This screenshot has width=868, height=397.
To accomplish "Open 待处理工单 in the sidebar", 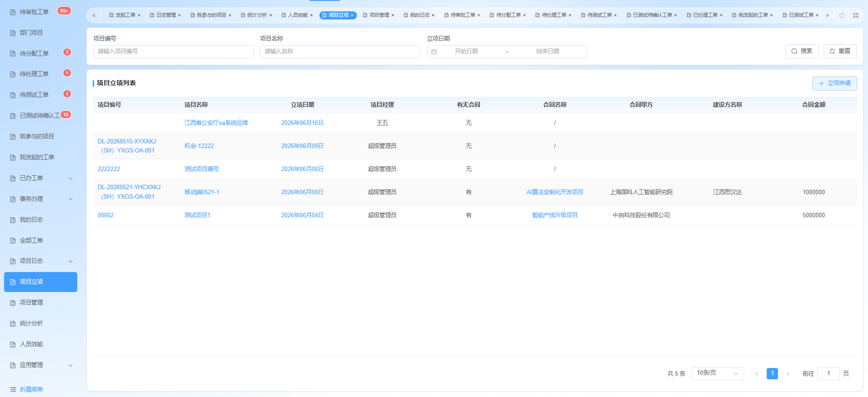I will [x=41, y=74].
